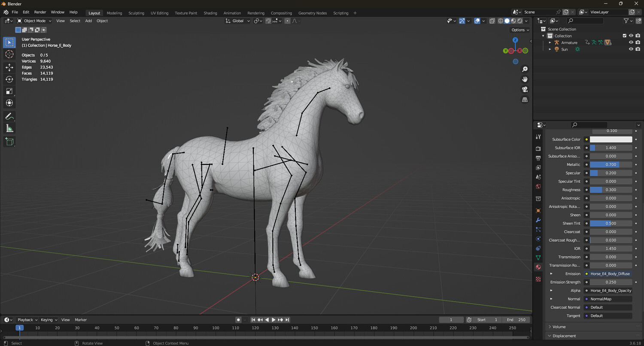Screen dimensions: 644x346
Task: Open the Texture properties checker tab
Action: [x=538, y=279]
